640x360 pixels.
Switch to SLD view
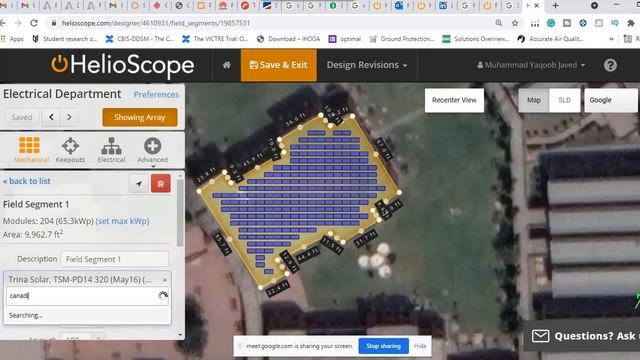coord(564,100)
